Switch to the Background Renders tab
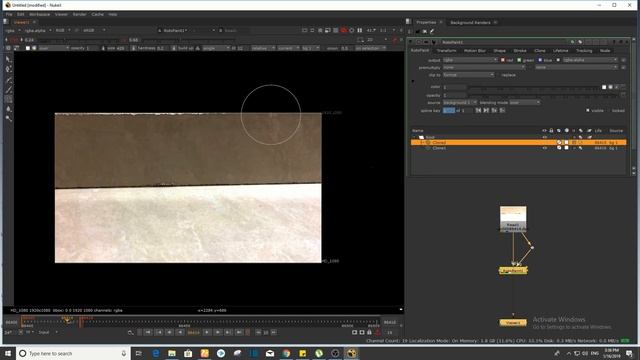 click(470, 22)
